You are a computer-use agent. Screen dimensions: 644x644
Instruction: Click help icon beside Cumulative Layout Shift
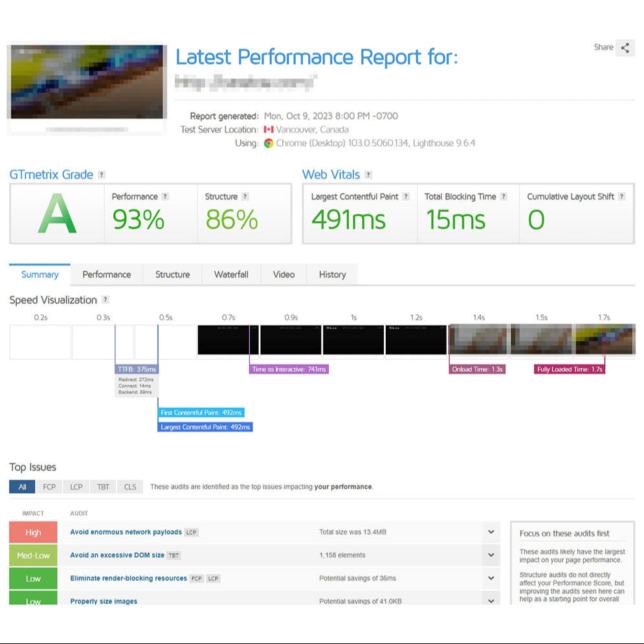click(621, 197)
